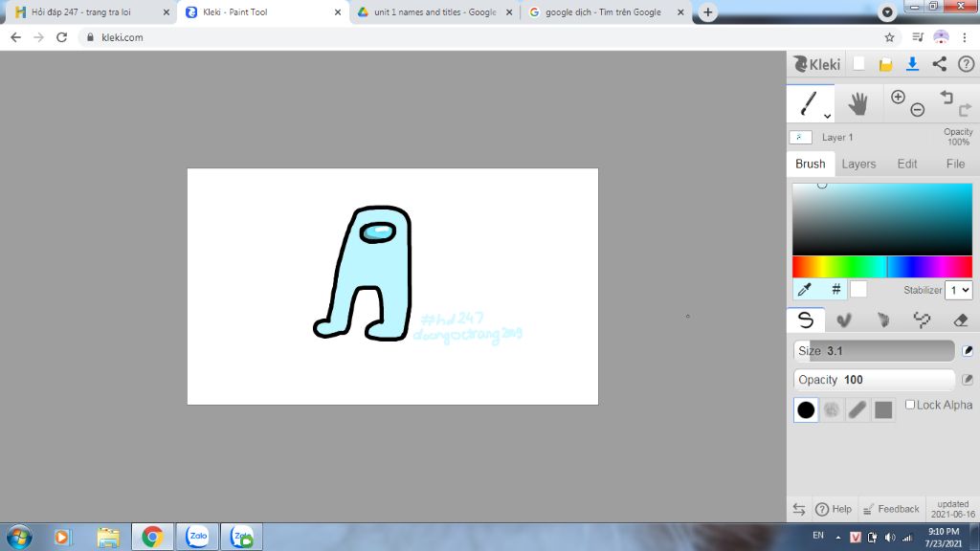The height and width of the screenshot is (551, 980).
Task: Open the Chrome profile avatar
Action: [942, 37]
